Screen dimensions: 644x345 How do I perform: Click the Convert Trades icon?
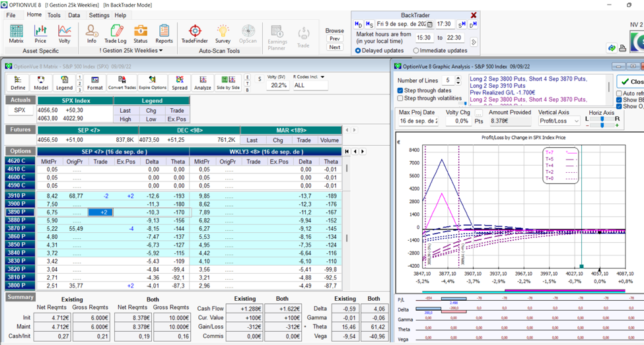122,83
